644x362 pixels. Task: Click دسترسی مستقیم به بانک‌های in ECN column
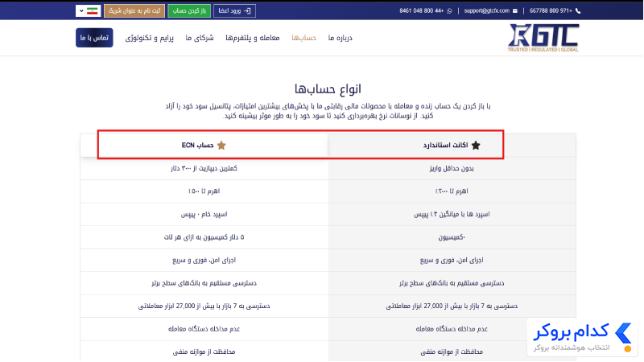pos(204,283)
